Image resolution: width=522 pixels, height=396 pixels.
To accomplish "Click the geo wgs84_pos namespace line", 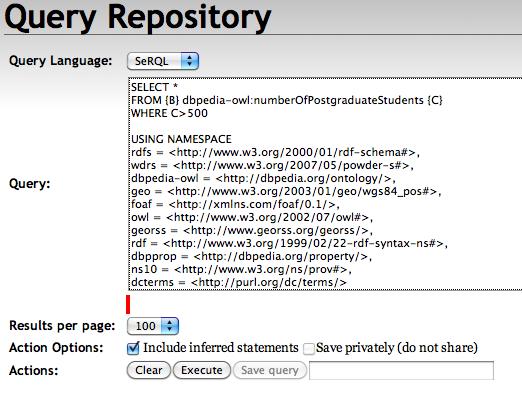I will (286, 191).
